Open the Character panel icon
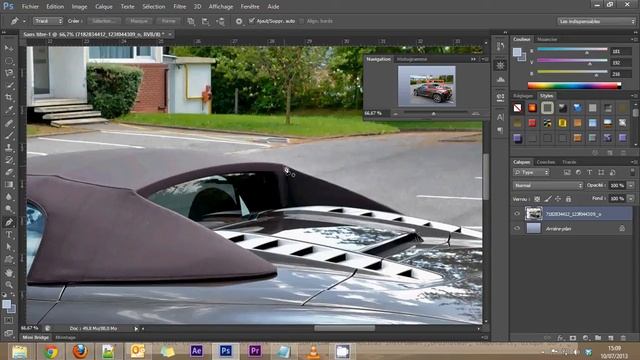 tap(500, 117)
